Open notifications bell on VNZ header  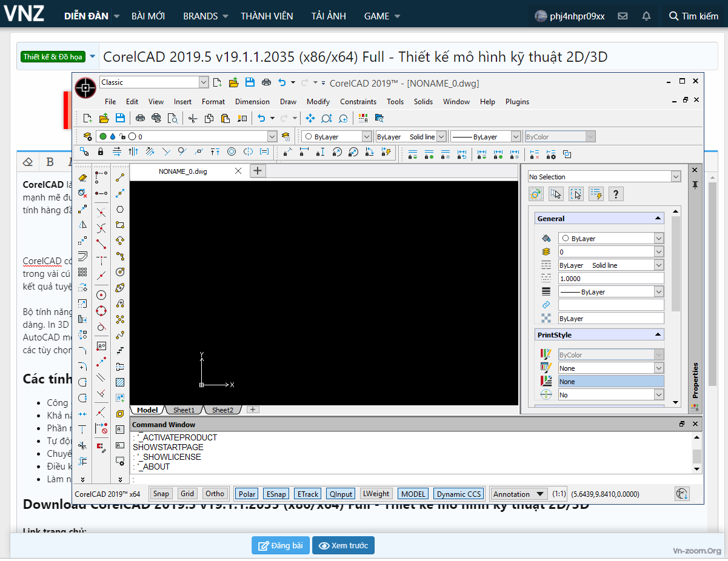646,16
